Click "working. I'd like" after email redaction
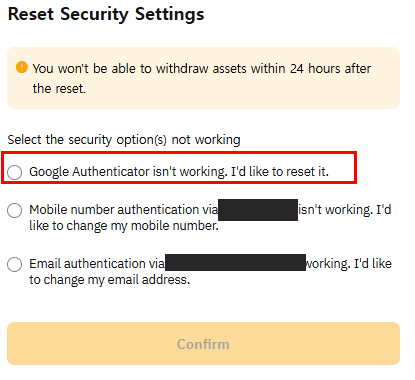This screenshot has width=415, height=380. (349, 264)
